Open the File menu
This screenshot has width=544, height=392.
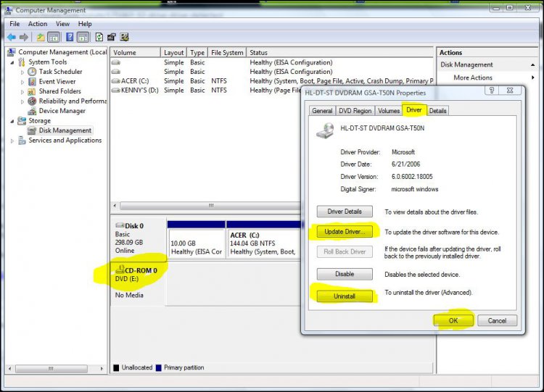click(x=15, y=24)
